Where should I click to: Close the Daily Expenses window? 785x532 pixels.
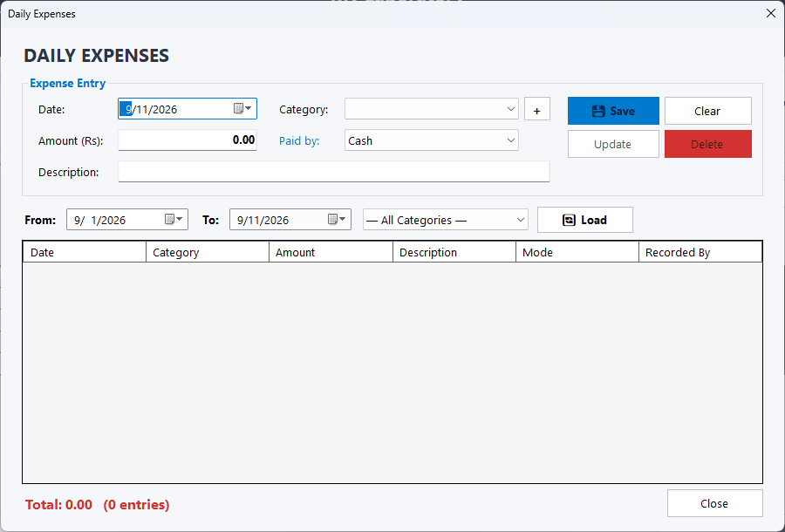click(x=771, y=13)
